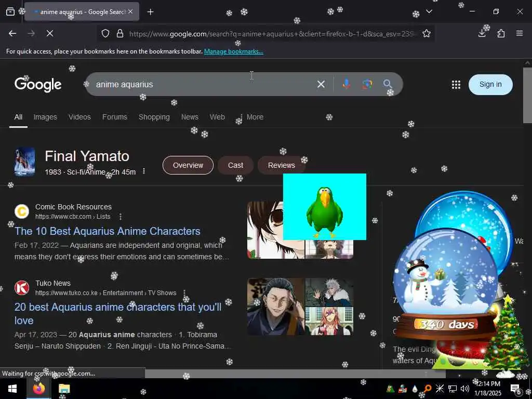Switch to the Web tab
This screenshot has height=399, width=532.
[217, 117]
